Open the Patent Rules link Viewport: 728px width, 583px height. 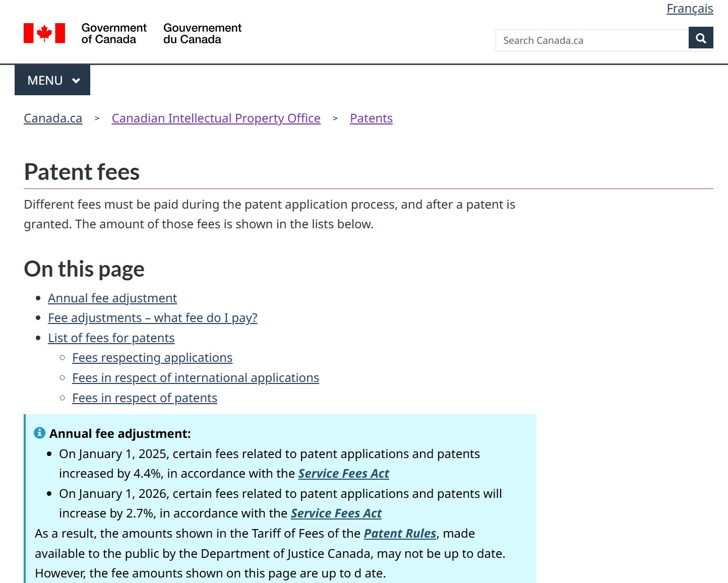(400, 534)
